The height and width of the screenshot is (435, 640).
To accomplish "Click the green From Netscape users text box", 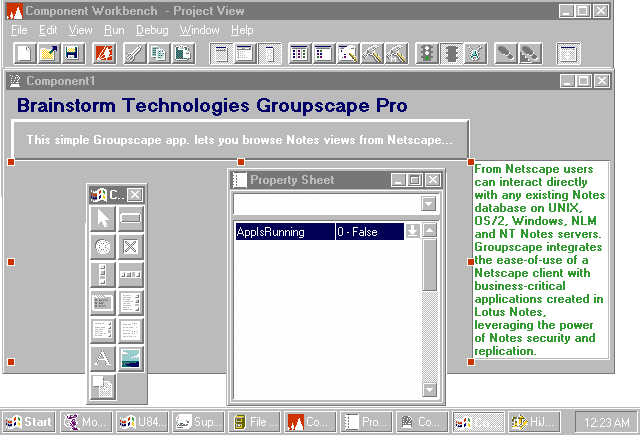I will pos(540,260).
